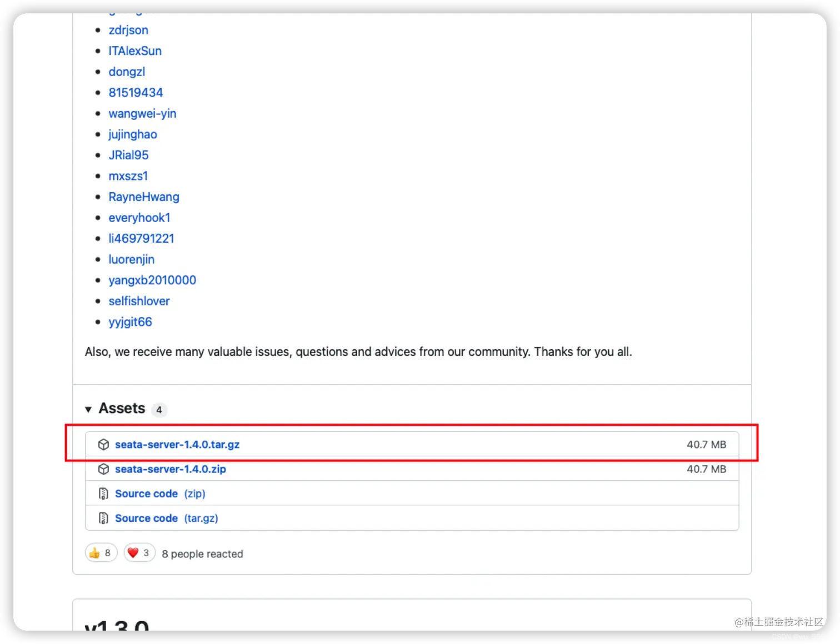Viewport: 840px width, 644px height.
Task: Toggle the heart reaction with 3 votes
Action: pos(139,553)
